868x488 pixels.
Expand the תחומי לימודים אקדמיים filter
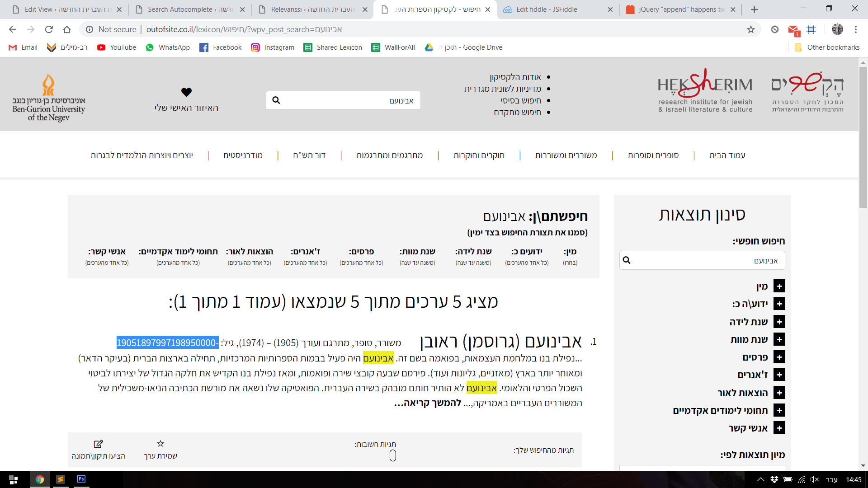[x=779, y=410]
